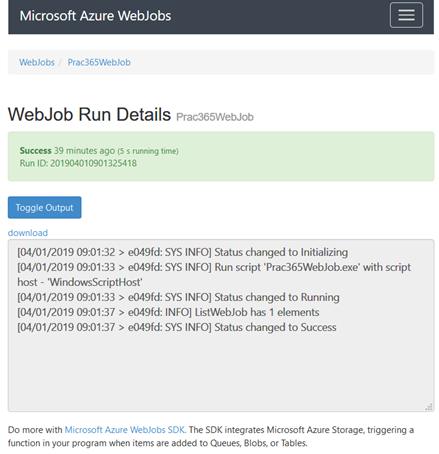Click the 'WindowsScriptHost' log text
Screen dimensions: 439x454
(95, 282)
